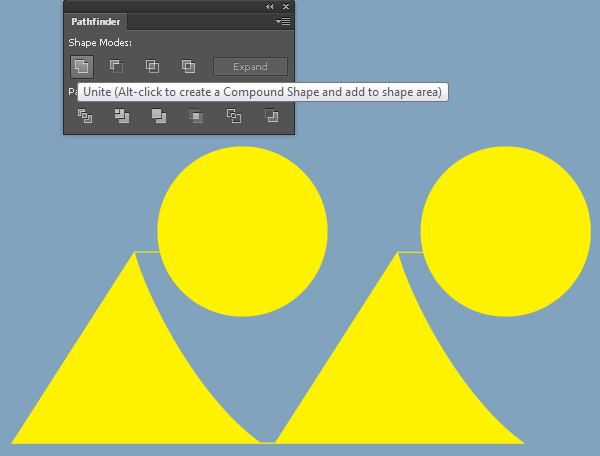Screen dimensions: 600x456
Task: Close the Pathfinder panel
Action: (x=286, y=7)
